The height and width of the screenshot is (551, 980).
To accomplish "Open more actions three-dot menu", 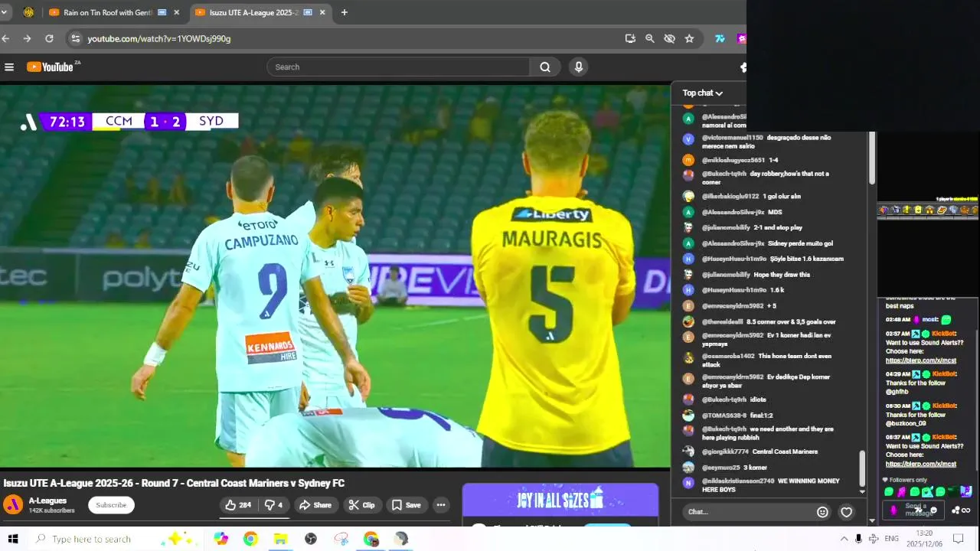I will click(x=441, y=505).
